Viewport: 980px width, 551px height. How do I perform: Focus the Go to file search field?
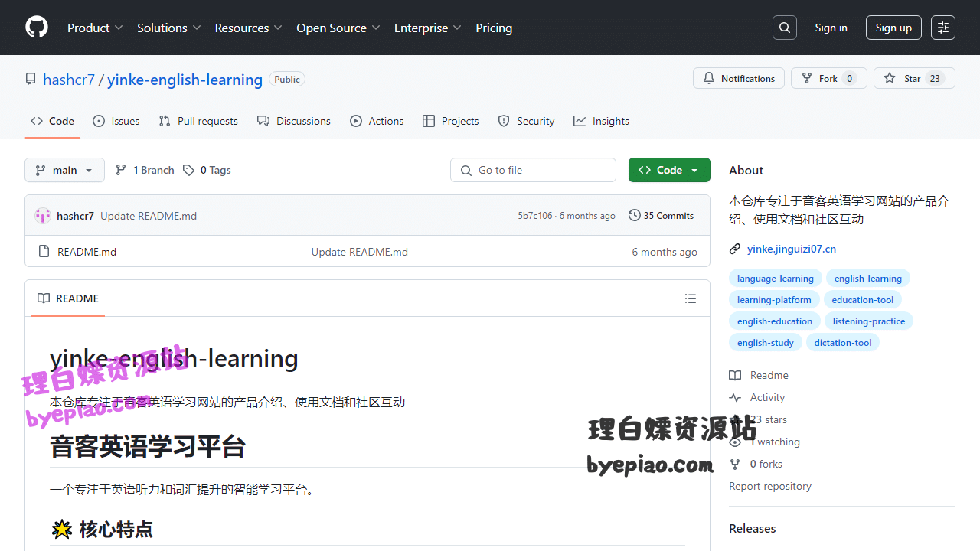coord(533,170)
